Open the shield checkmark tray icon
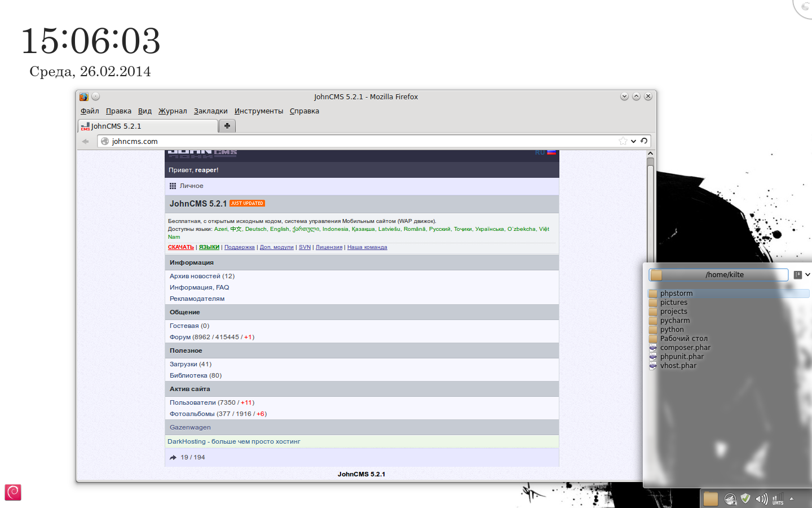 pos(745,498)
